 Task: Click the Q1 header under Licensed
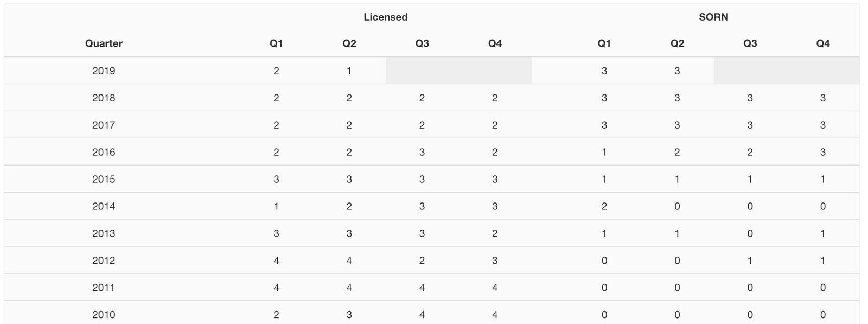point(276,43)
